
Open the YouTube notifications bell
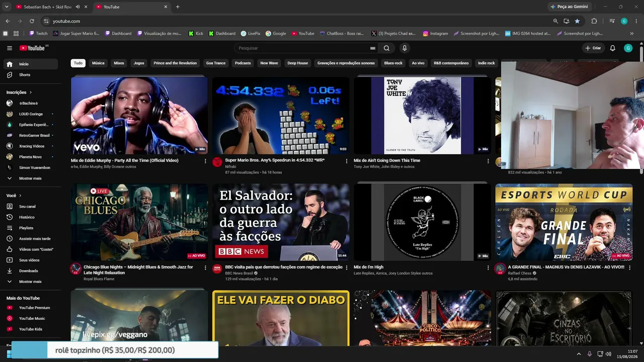[612, 48]
